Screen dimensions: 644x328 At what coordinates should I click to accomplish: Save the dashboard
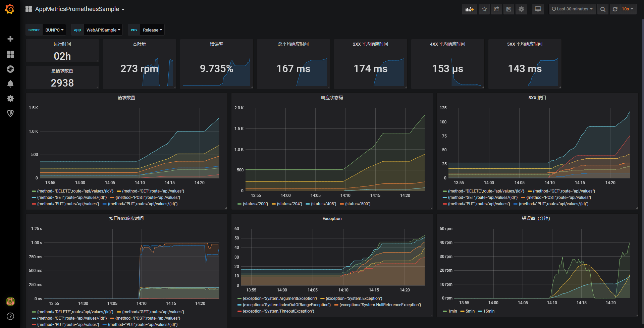tap(509, 9)
